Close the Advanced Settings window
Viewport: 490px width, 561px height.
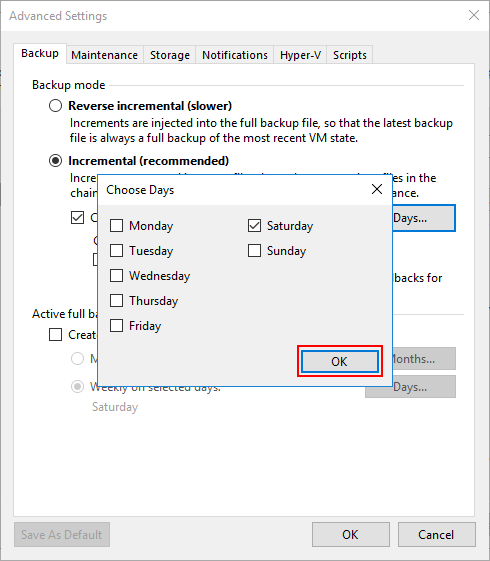tap(474, 15)
